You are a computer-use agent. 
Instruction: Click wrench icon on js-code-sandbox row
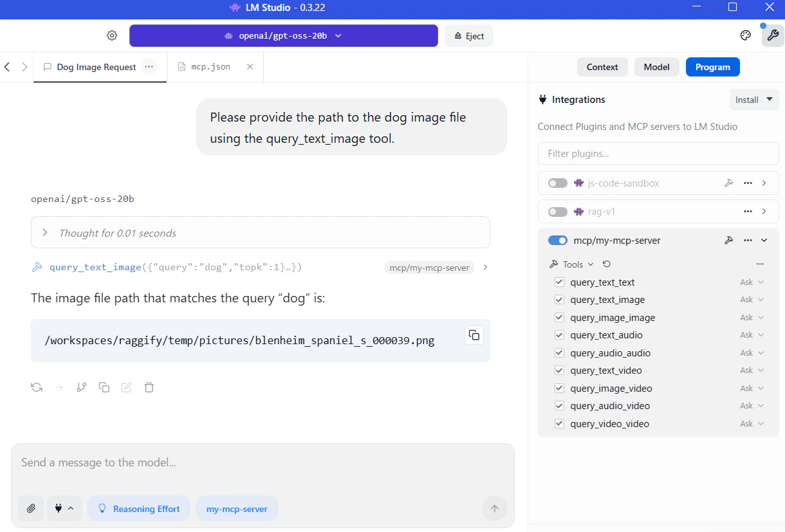click(729, 183)
